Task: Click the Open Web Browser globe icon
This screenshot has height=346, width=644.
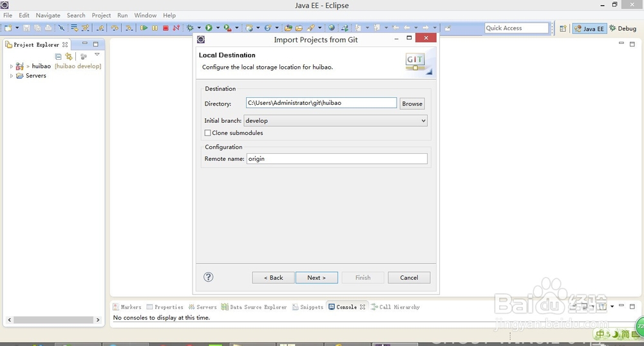Action: coord(332,28)
